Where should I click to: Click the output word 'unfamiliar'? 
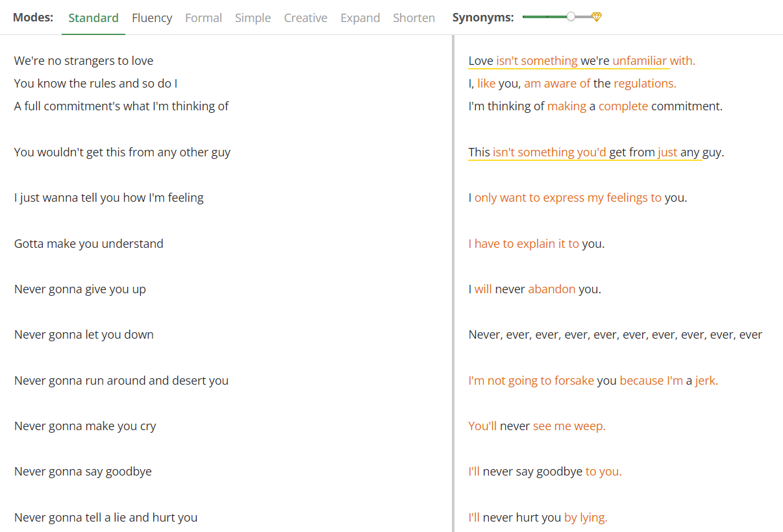click(x=640, y=61)
